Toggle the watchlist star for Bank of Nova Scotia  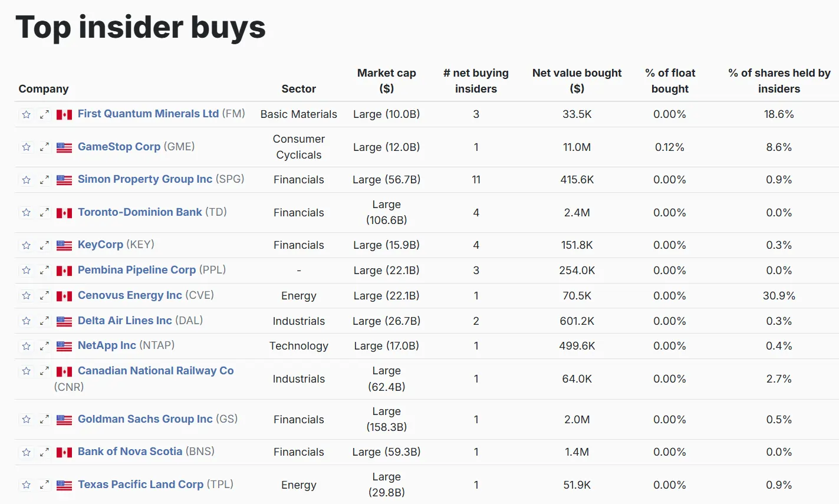click(26, 452)
